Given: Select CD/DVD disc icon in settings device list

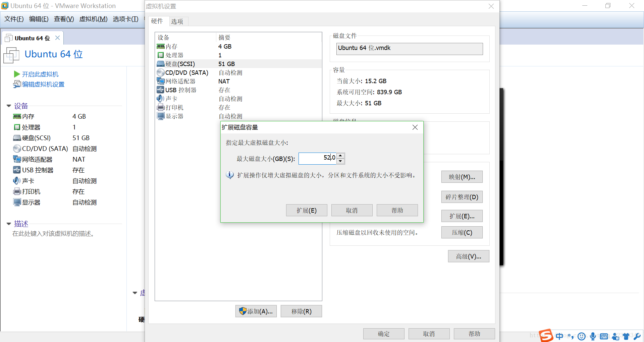Looking at the screenshot, I should coord(161,72).
